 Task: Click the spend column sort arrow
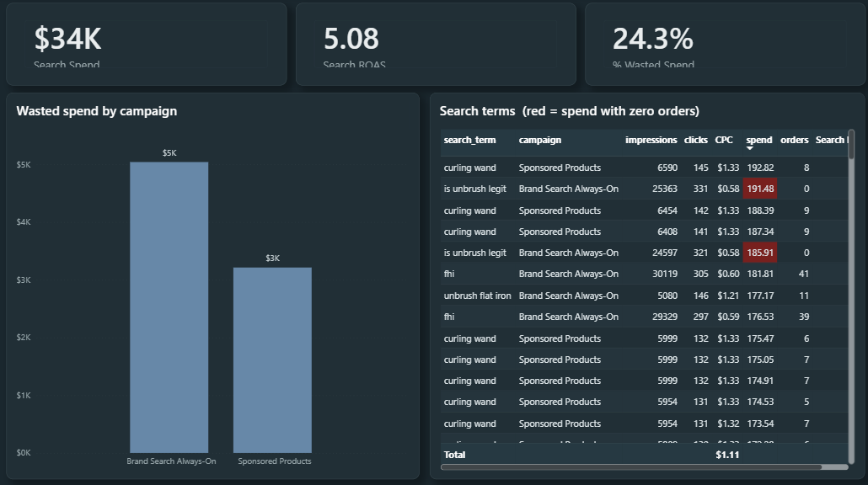coord(749,148)
